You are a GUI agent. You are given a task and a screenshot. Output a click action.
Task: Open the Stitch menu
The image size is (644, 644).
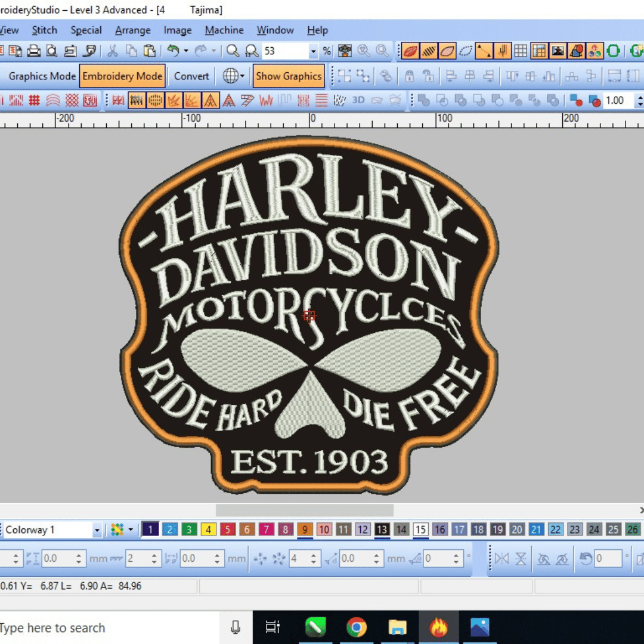point(44,30)
